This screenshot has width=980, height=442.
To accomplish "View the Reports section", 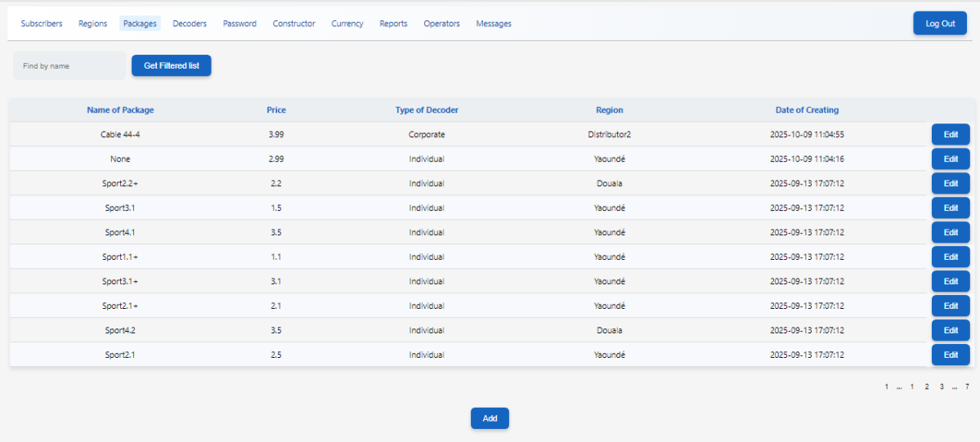I will (x=393, y=24).
